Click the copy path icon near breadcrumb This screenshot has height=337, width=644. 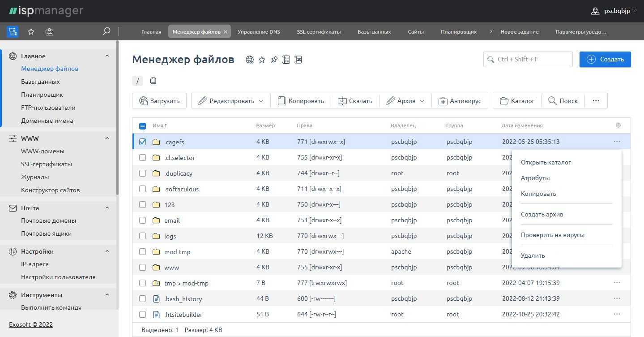pyautogui.click(x=153, y=81)
